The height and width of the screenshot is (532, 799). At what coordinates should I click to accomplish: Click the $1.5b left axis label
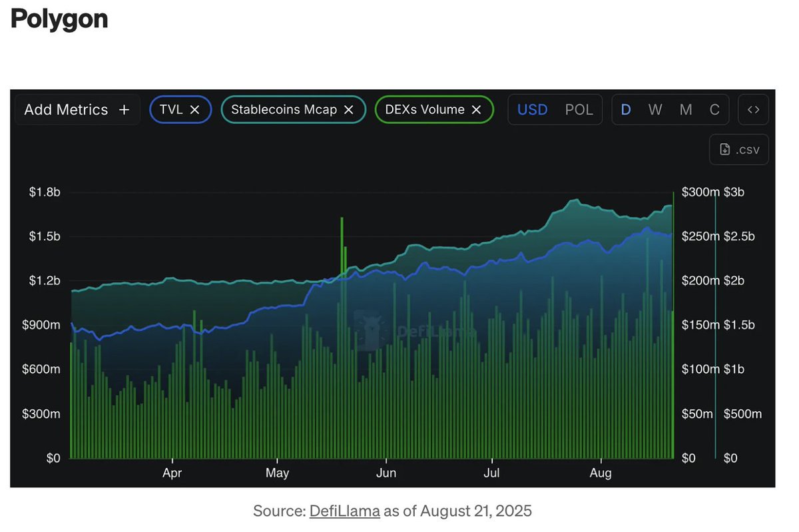pyautogui.click(x=45, y=236)
